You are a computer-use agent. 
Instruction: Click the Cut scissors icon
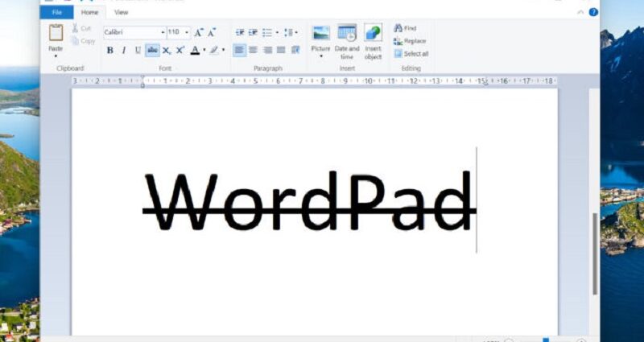pos(75,28)
